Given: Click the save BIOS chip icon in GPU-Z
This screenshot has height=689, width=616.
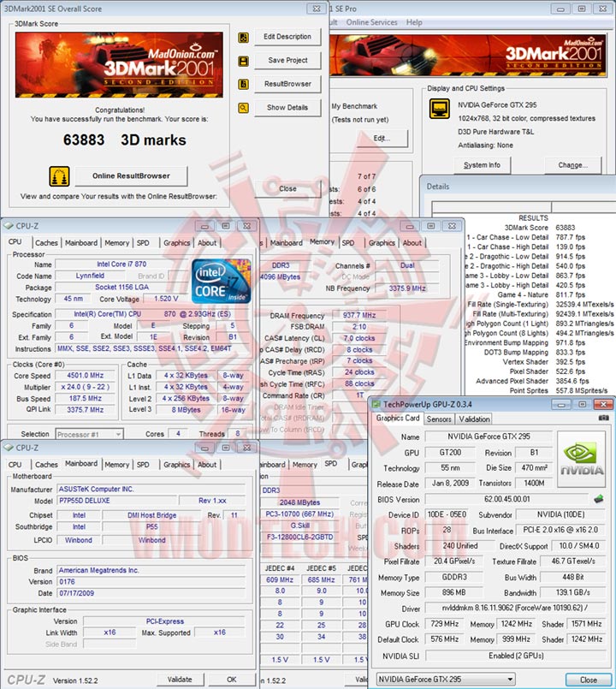Looking at the screenshot, I should tap(598, 499).
